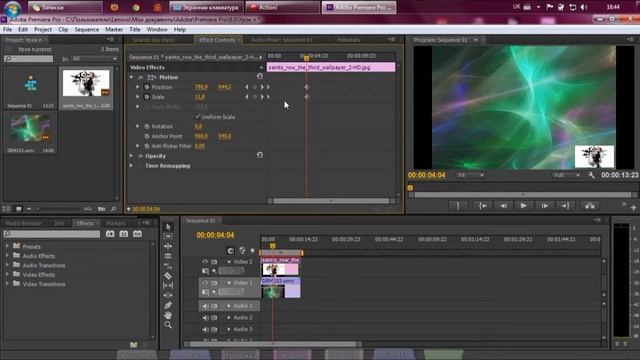Switch to Audio Mixer: Sequence 01 tab
The image size is (640, 360).
pyautogui.click(x=282, y=40)
